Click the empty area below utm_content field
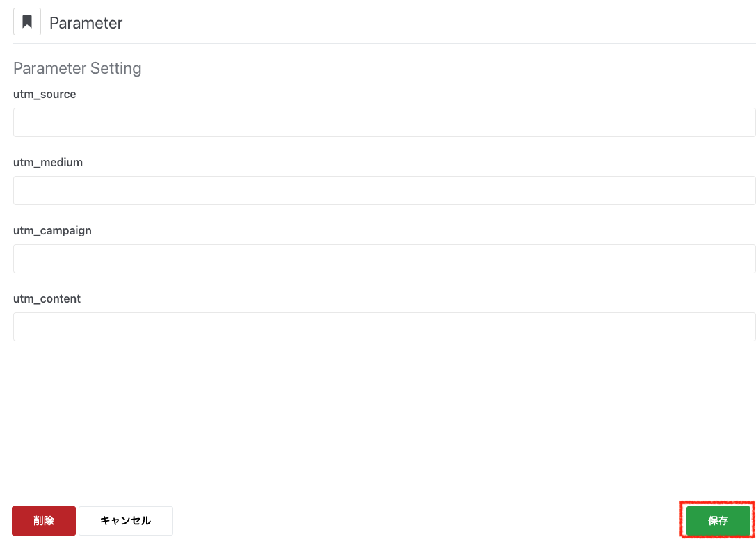The image size is (756, 539). pyautogui.click(x=384, y=414)
